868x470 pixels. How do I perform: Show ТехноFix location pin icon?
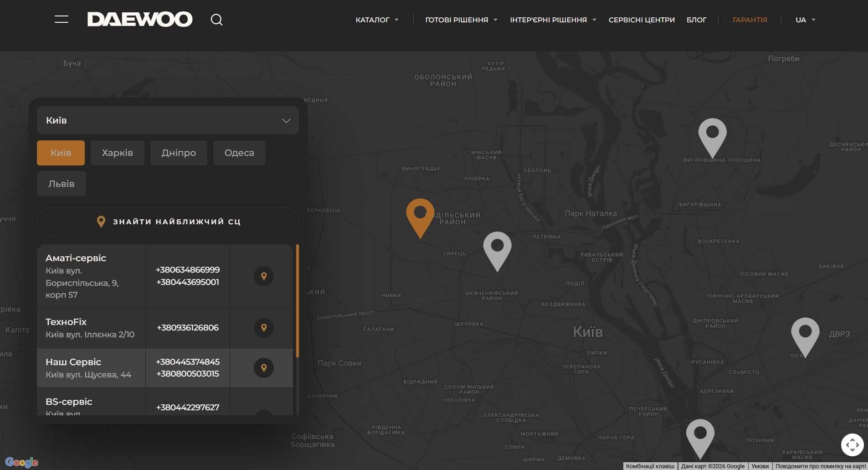pyautogui.click(x=264, y=328)
